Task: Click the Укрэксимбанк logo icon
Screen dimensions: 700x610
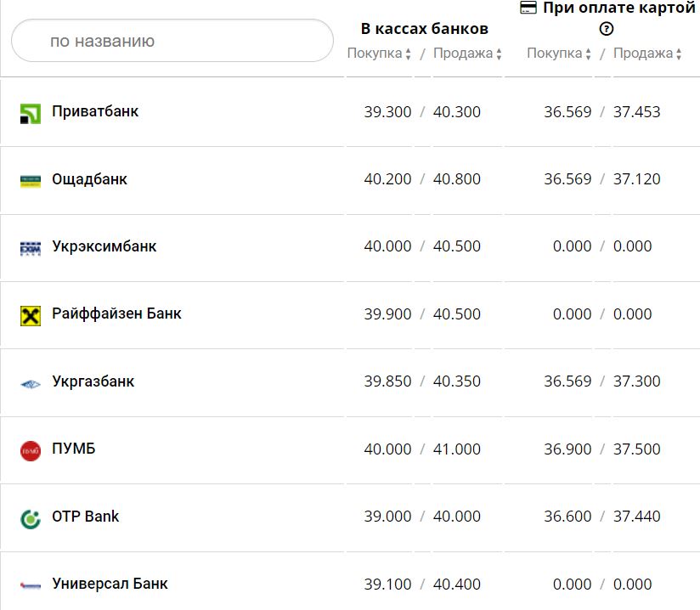Action: 31,248
